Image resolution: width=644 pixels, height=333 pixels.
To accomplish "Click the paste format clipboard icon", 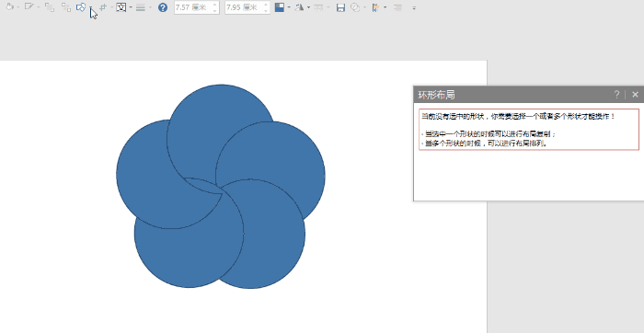I will (x=375, y=7).
